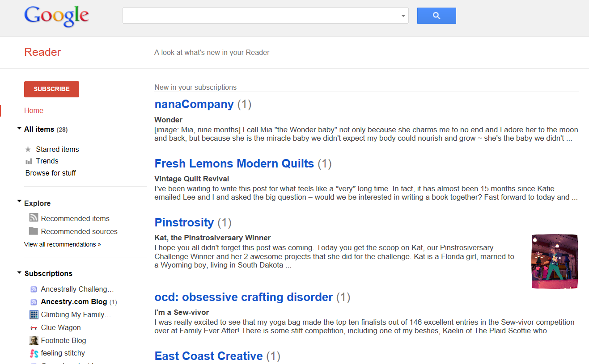
Task: Collapse the Subscriptions section
Action: pyautogui.click(x=19, y=272)
